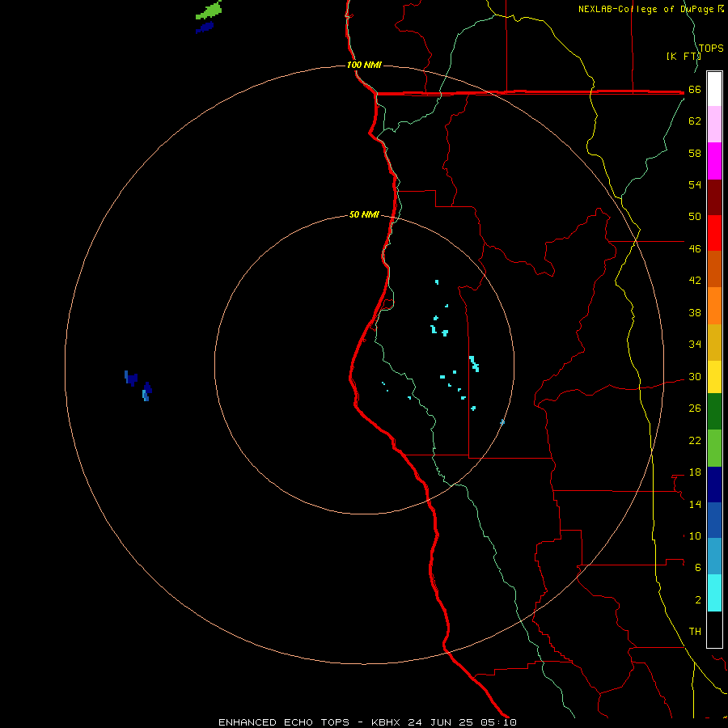728x728 pixels.
Task: Click the navy blue legend swatch
Action: tap(714, 485)
